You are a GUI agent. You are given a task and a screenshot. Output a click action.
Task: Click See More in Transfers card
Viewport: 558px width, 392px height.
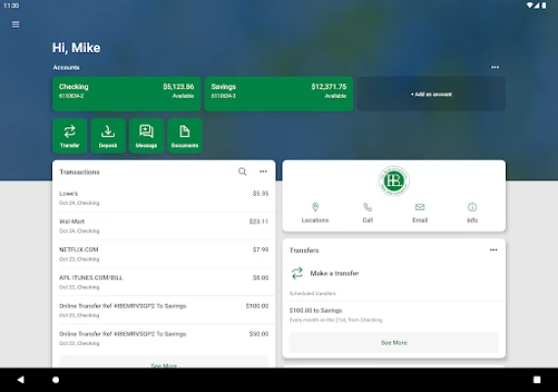point(394,343)
